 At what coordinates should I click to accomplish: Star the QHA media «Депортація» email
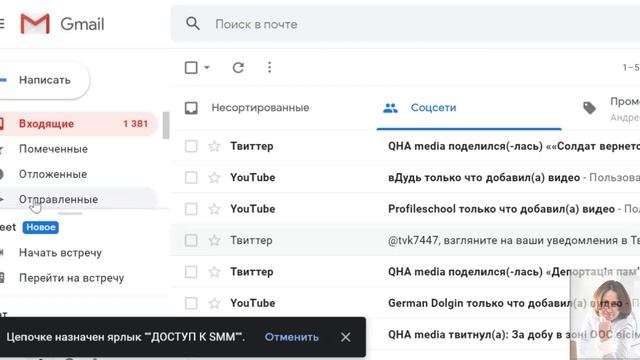tap(214, 272)
